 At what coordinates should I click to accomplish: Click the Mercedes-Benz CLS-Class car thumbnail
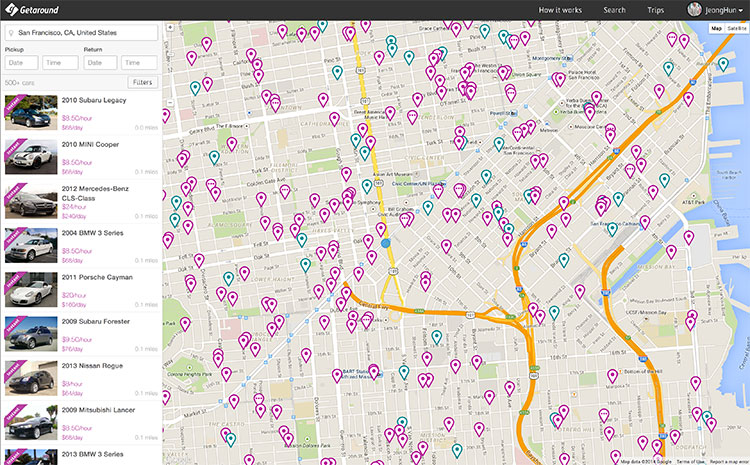[x=31, y=201]
